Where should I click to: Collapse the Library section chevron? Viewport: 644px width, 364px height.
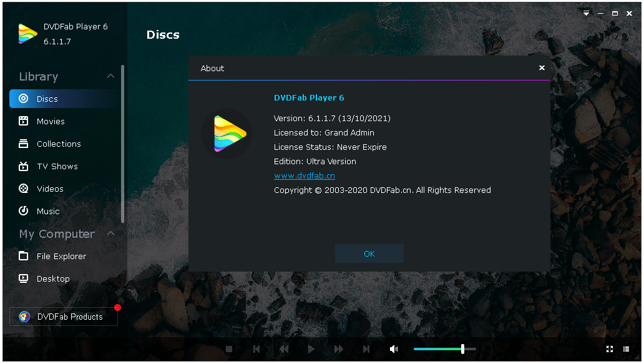click(111, 76)
